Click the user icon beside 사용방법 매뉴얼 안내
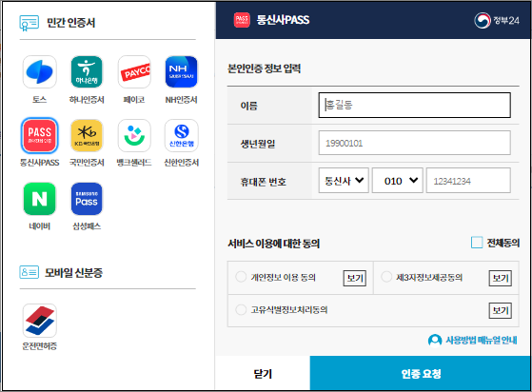Viewport: 532px width, 392px height. point(435,340)
